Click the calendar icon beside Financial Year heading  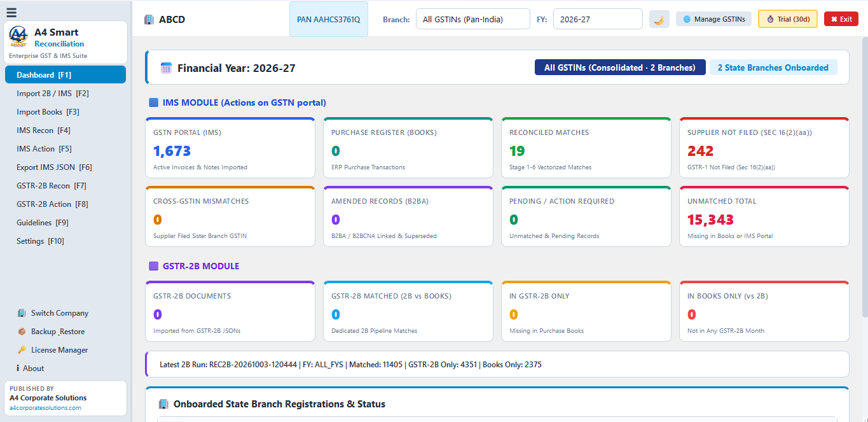(x=166, y=68)
